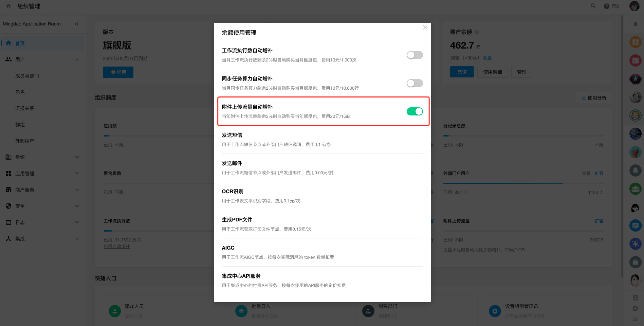Start new chat with plus bubble icon

click(636, 308)
